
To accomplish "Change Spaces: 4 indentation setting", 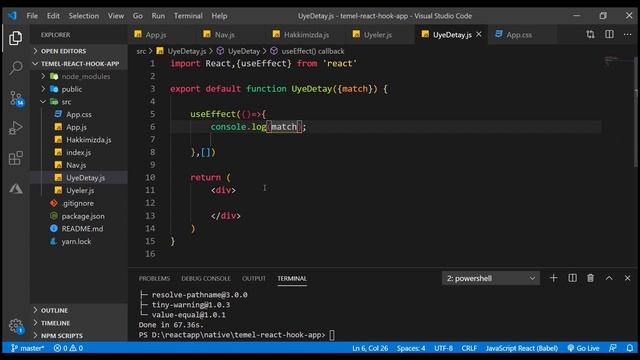I will point(411,348).
